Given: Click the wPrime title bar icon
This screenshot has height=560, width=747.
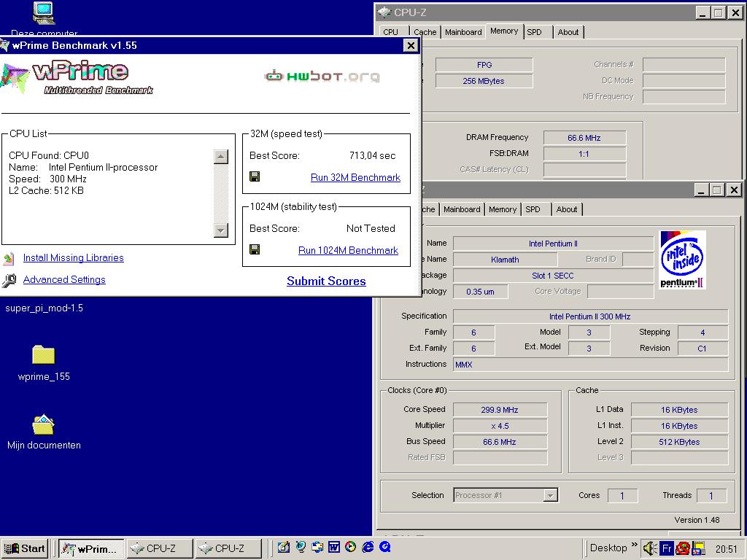Looking at the screenshot, I should click(x=5, y=46).
